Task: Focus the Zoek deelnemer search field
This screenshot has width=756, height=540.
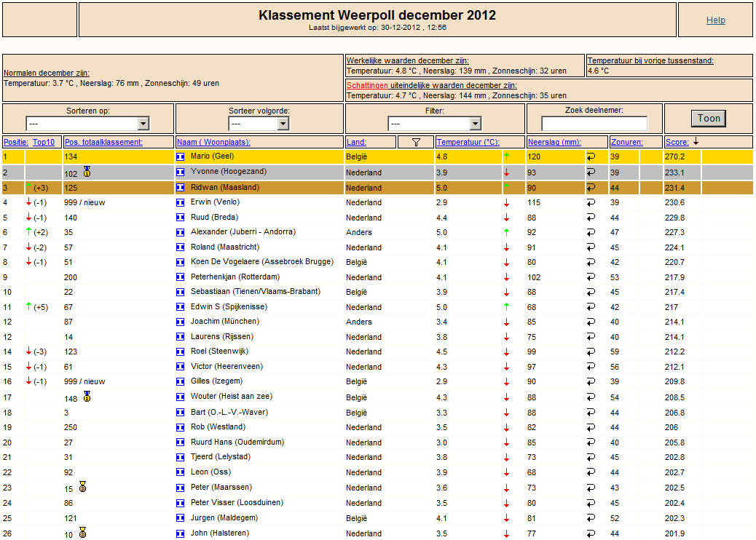Action: point(594,124)
